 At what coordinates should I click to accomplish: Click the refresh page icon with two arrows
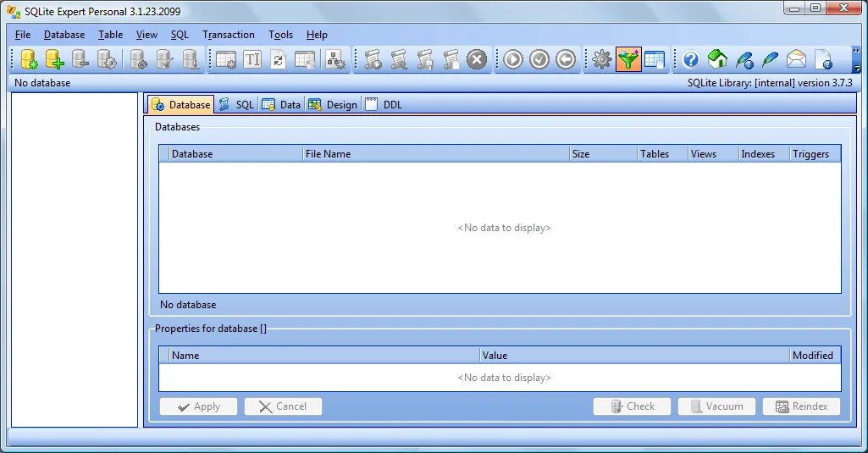pos(278,59)
